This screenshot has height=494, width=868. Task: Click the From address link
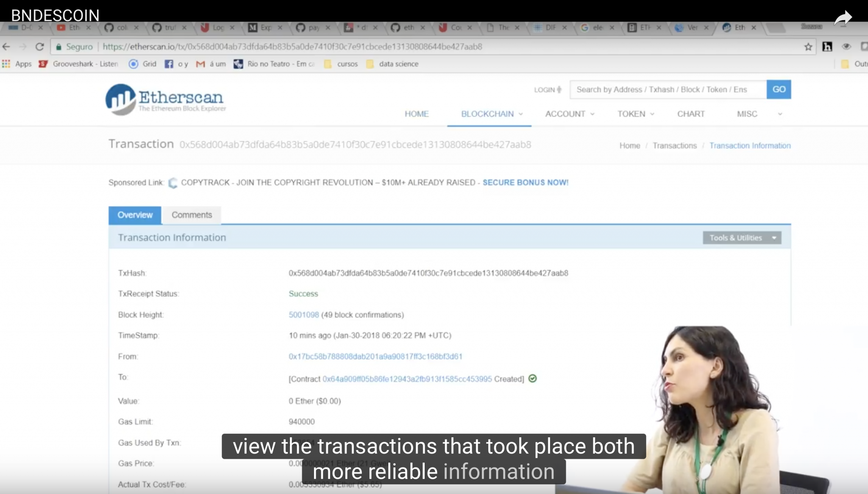click(375, 356)
